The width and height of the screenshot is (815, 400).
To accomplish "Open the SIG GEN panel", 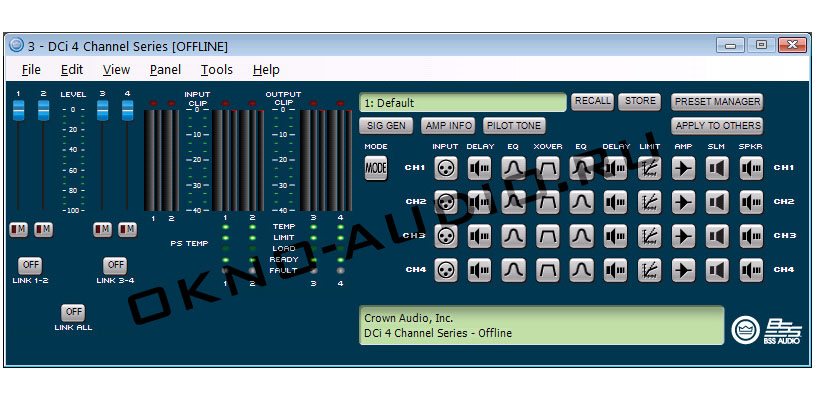I will [386, 126].
